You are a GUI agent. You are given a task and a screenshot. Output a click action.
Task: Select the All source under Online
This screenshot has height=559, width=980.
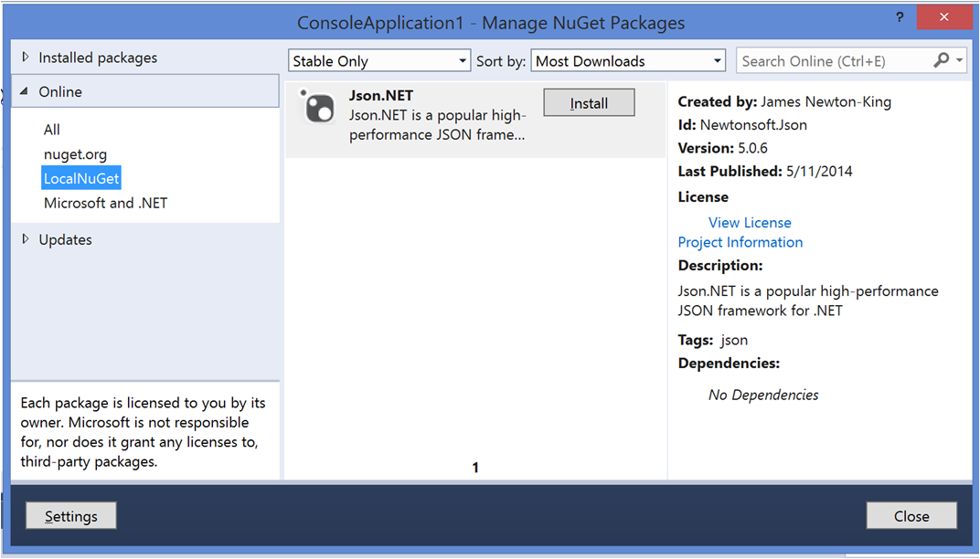coord(52,130)
